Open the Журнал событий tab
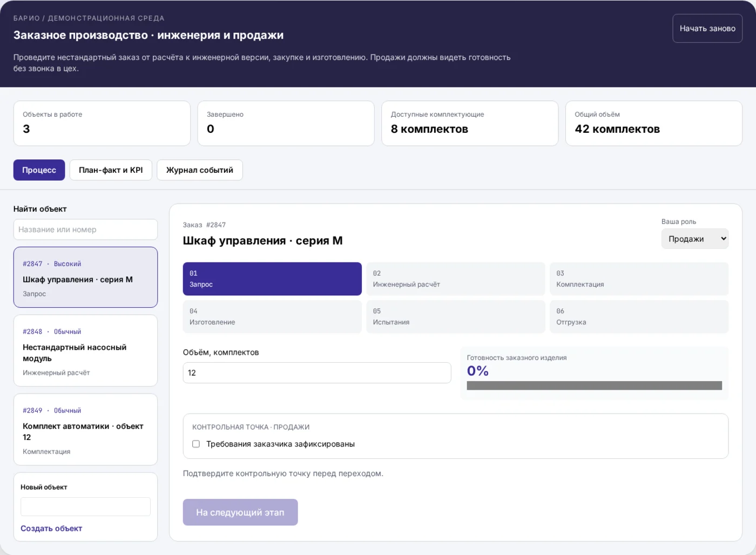Viewport: 756px width, 555px height. (x=200, y=170)
